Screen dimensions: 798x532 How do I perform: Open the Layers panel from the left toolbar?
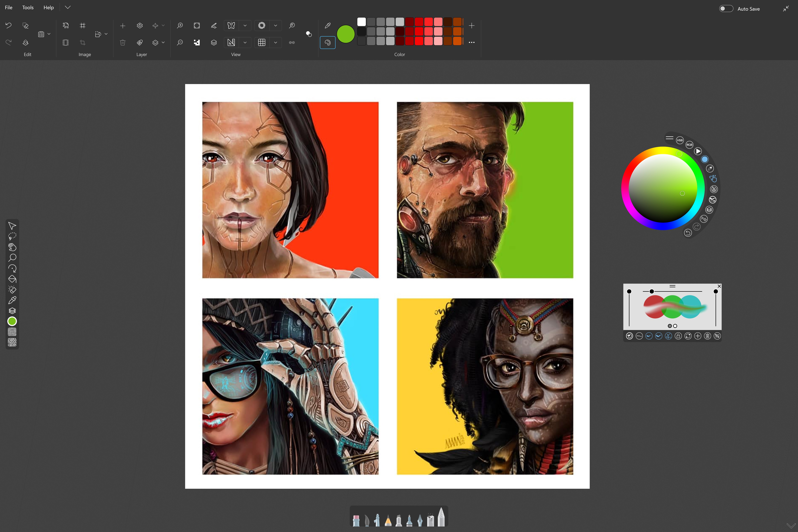coord(12,311)
